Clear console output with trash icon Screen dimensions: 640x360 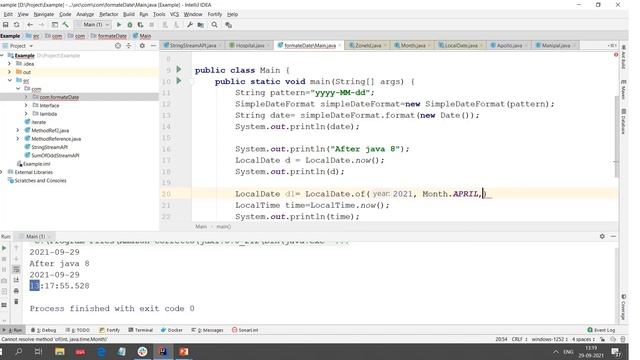tap(16, 302)
